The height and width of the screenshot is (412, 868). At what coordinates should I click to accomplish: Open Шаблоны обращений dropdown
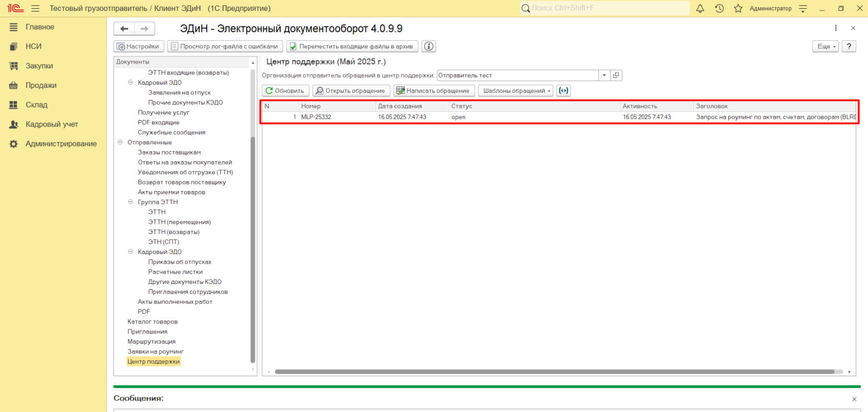516,91
